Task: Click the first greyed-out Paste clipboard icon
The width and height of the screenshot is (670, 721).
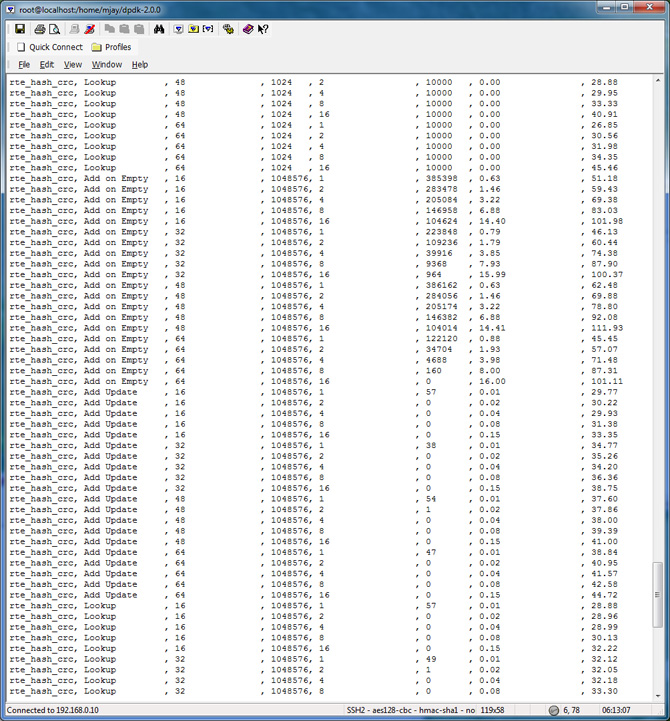Action: 124,29
